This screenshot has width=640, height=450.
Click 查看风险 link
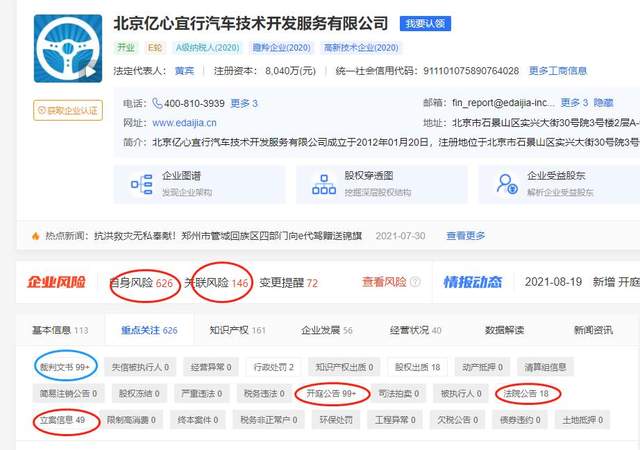(384, 282)
